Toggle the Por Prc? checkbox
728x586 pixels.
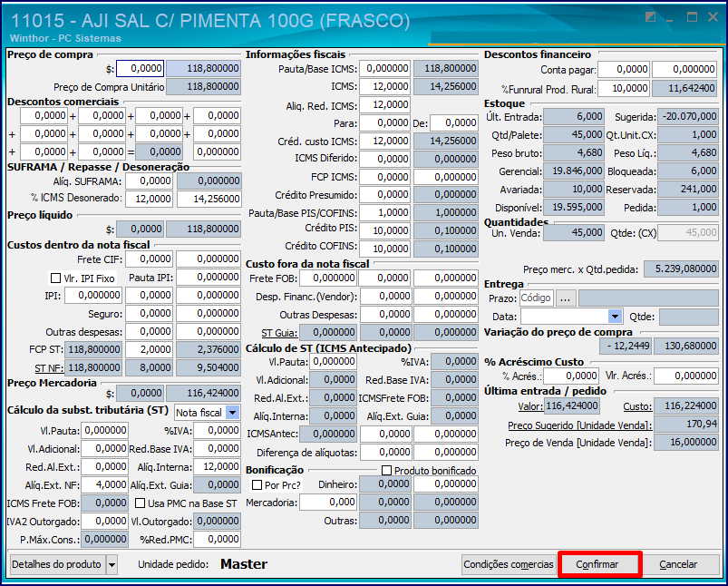click(257, 484)
